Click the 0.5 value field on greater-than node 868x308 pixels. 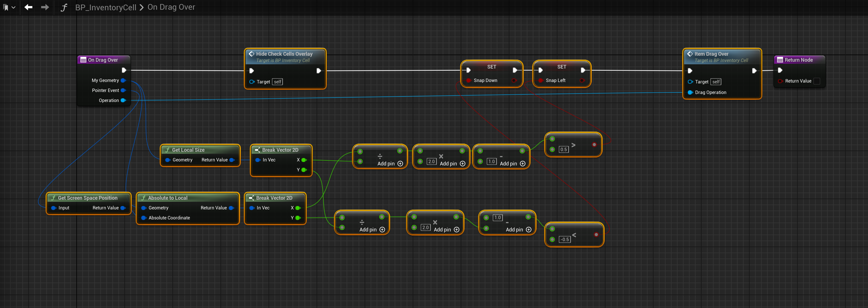pyautogui.click(x=563, y=149)
